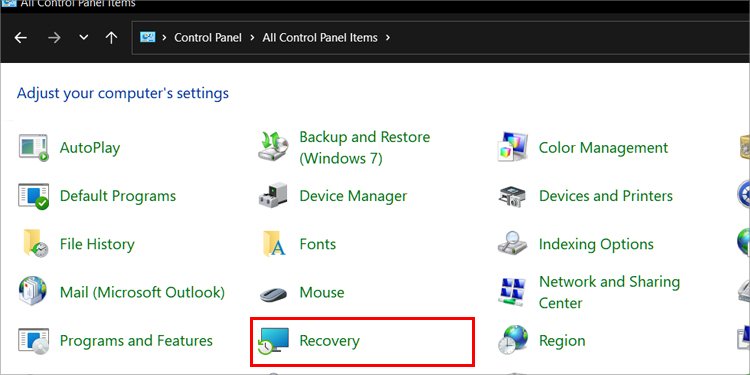750x375 pixels.
Task: Expand chevron after Control Panel breadcrumb
Action: [253, 37]
